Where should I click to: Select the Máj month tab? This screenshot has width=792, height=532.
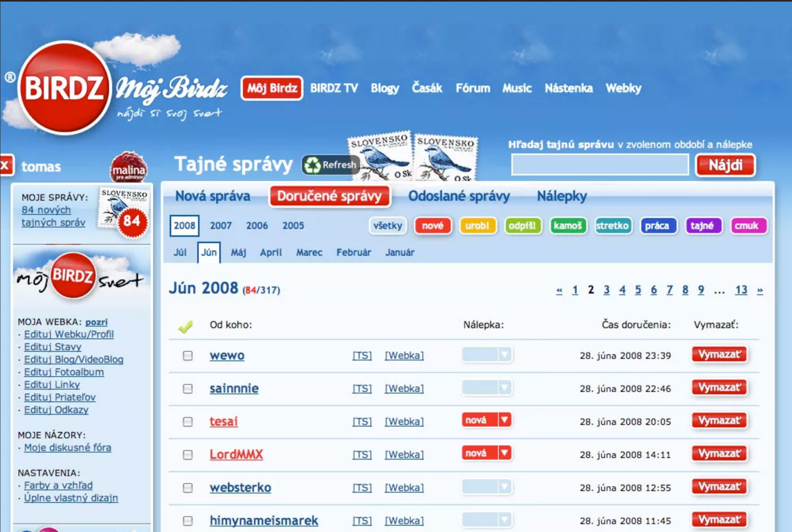(x=239, y=253)
